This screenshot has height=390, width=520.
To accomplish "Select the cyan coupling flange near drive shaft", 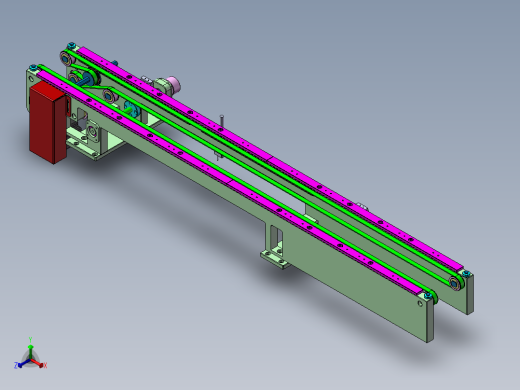I will click(131, 110).
